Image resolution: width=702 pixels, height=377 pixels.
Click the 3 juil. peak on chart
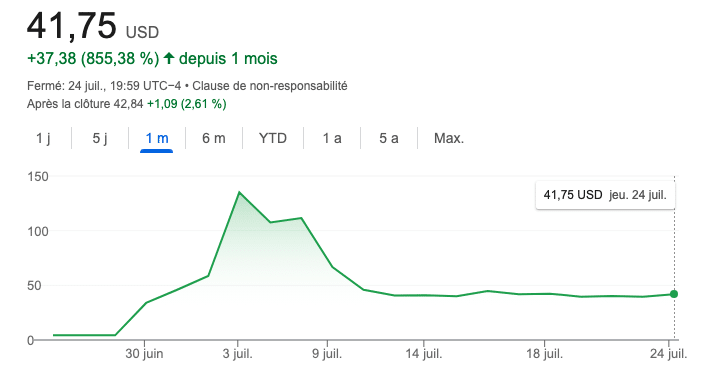click(239, 193)
